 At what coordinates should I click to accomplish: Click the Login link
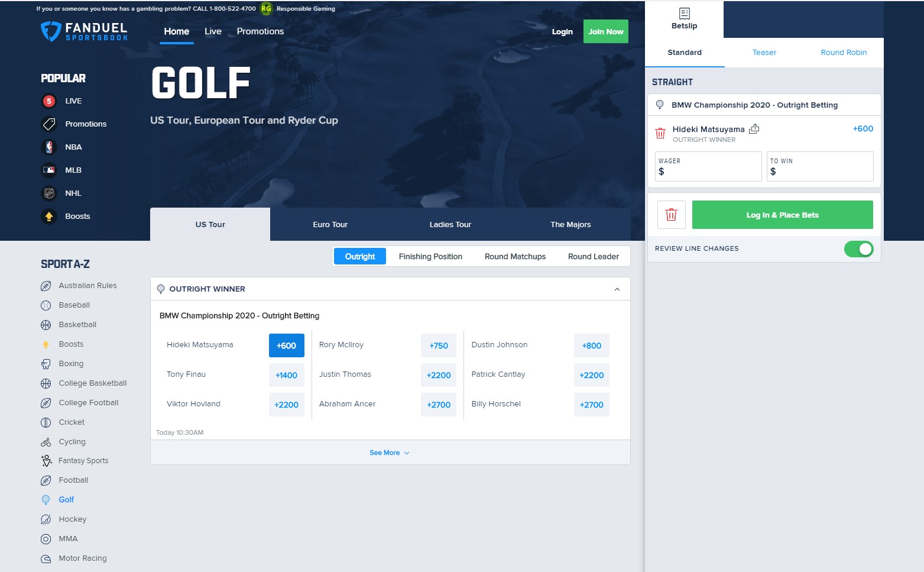click(x=562, y=31)
